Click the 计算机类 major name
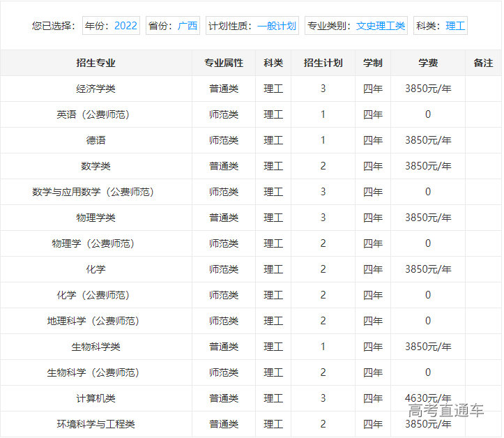Viewport: 504px width, 438px height. click(96, 398)
